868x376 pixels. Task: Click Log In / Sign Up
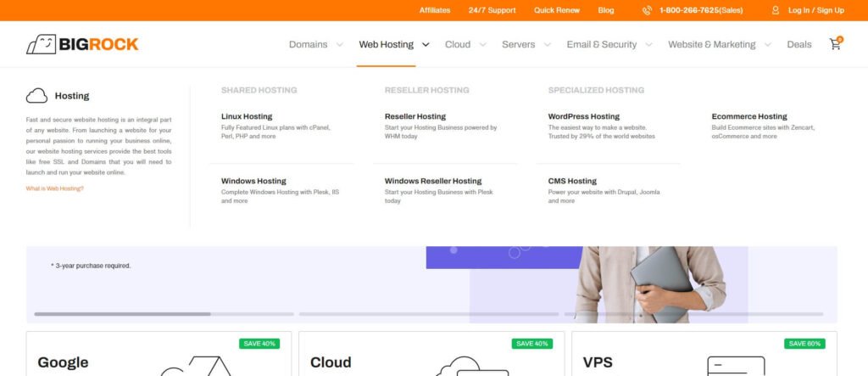click(816, 10)
